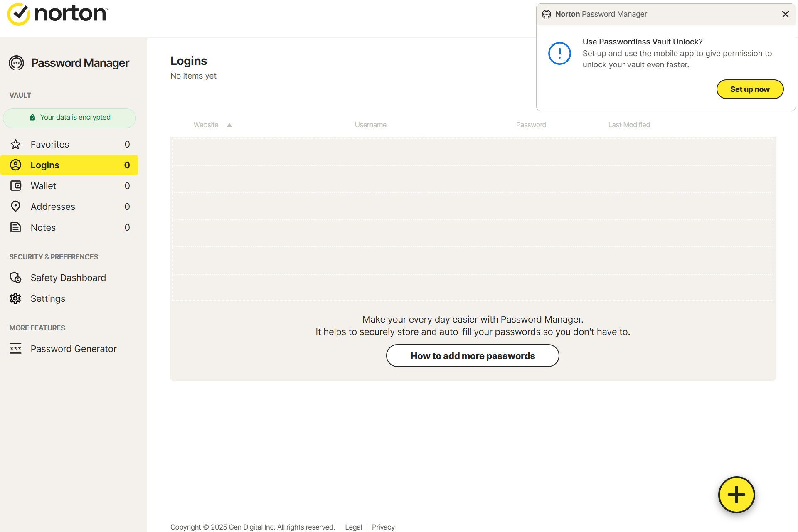Image resolution: width=798 pixels, height=532 pixels.
Task: Click the Favorites star icon
Action: (x=15, y=144)
